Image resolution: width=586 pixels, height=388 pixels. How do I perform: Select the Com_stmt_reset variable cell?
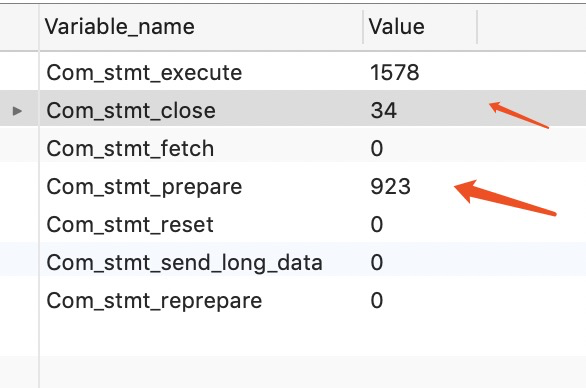(x=130, y=225)
